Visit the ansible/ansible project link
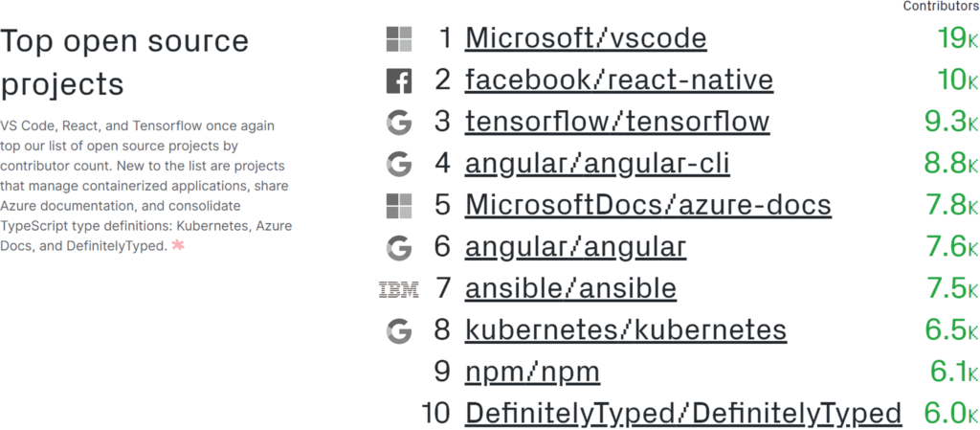 [x=570, y=289]
